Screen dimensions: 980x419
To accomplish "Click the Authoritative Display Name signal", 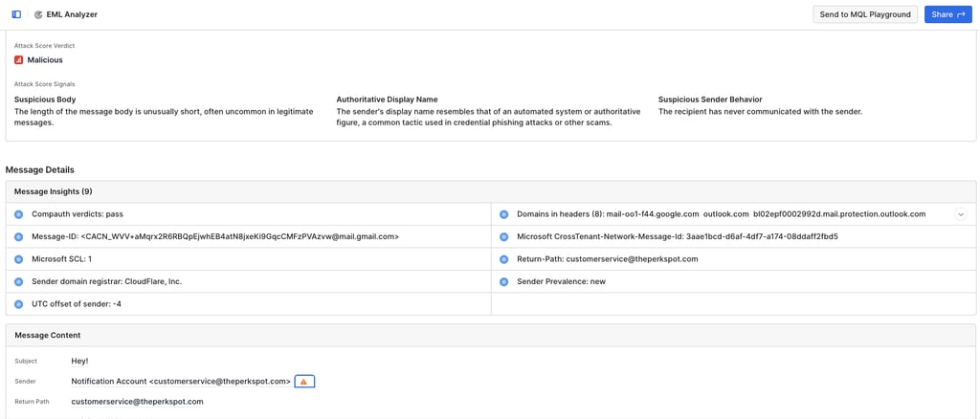I will point(387,99).
